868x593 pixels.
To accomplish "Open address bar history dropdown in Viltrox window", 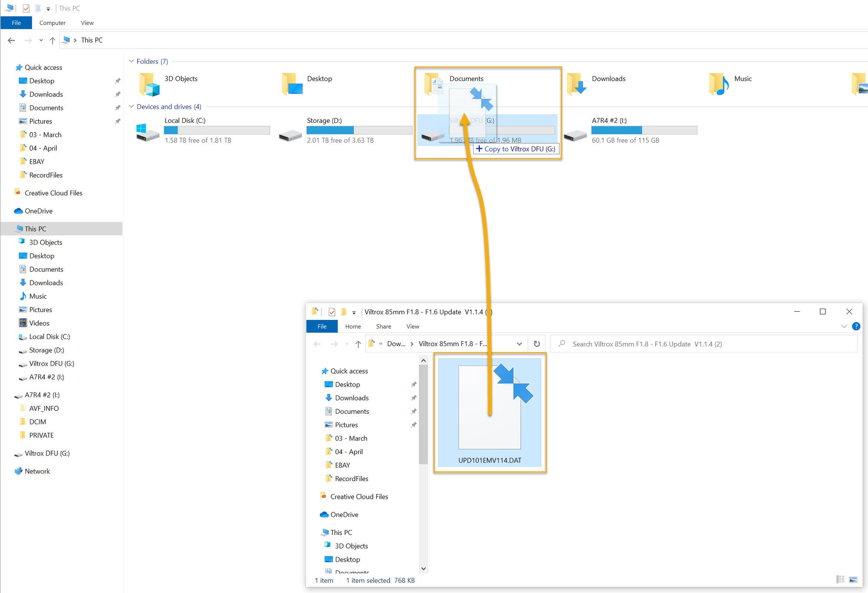I will pos(519,344).
